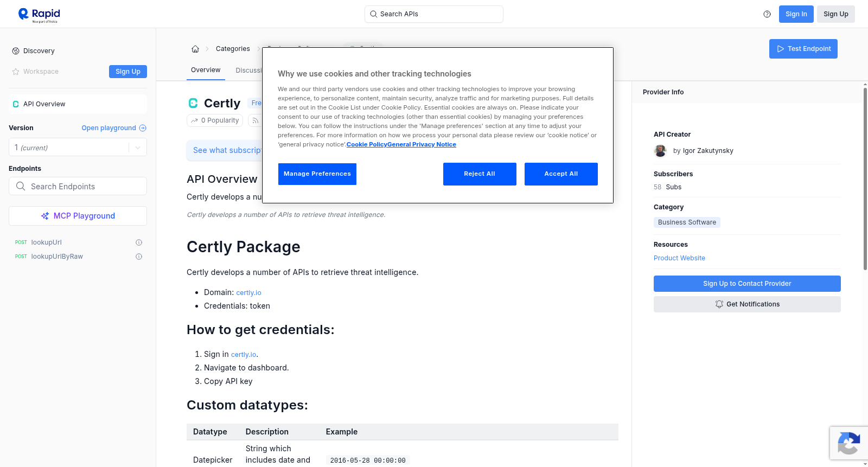868x467 pixels.
Task: Click Get Notifications button
Action: 747,304
